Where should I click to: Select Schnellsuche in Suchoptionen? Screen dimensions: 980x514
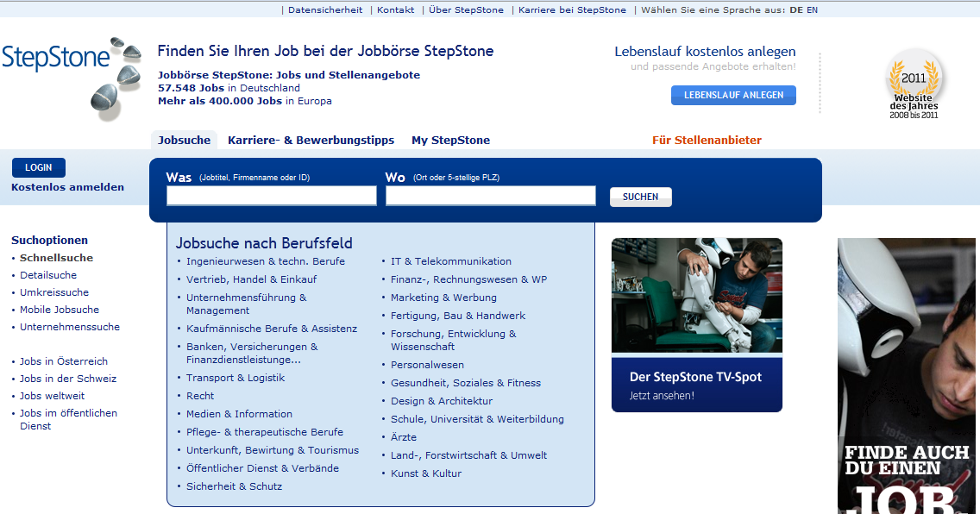56,258
